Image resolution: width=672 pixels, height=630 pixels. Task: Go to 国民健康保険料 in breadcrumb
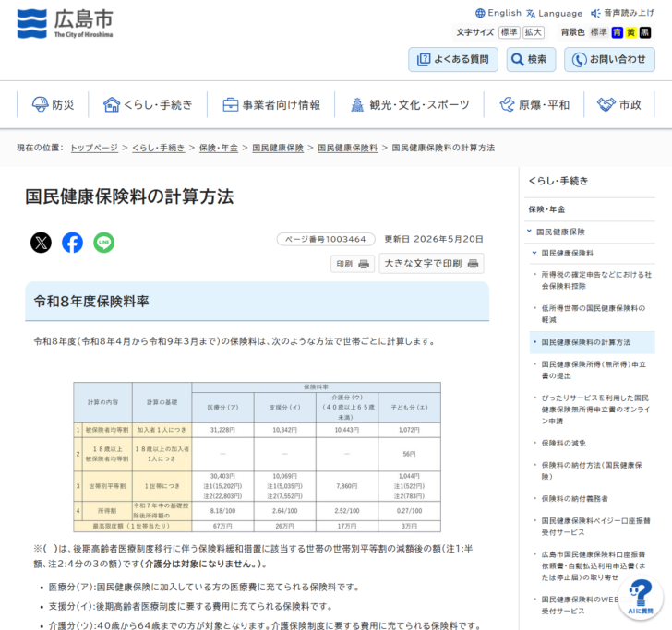tap(348, 148)
